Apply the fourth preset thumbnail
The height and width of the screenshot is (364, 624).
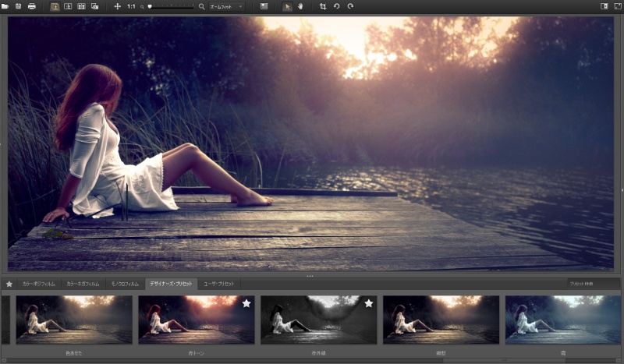click(x=441, y=320)
